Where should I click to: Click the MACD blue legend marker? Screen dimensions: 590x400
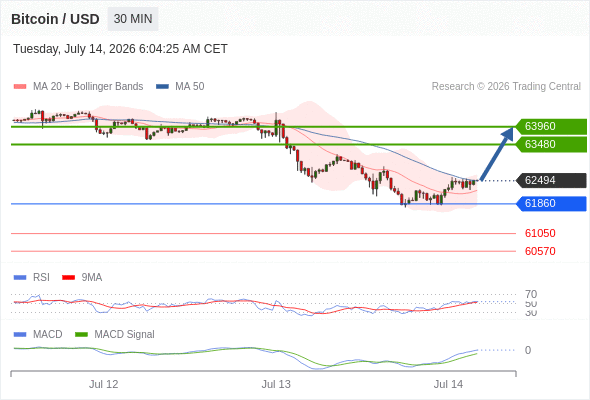[x=20, y=335]
